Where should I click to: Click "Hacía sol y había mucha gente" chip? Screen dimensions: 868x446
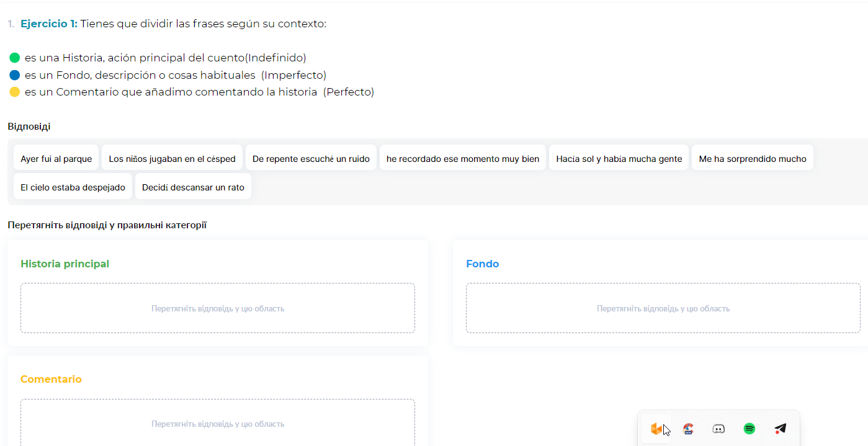(619, 159)
